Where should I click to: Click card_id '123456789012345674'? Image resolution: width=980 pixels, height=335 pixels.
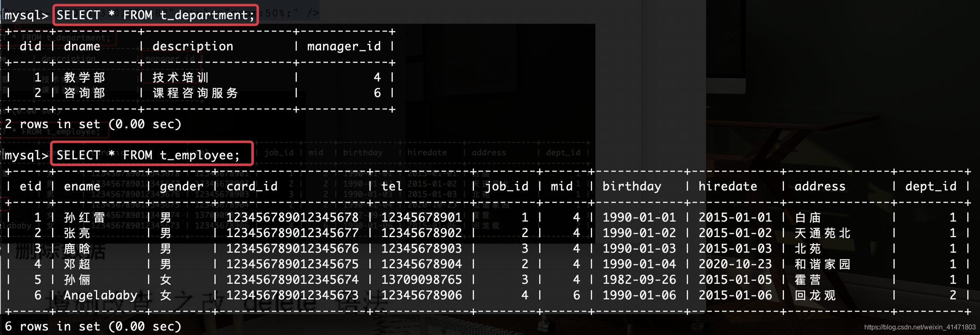coord(293,280)
